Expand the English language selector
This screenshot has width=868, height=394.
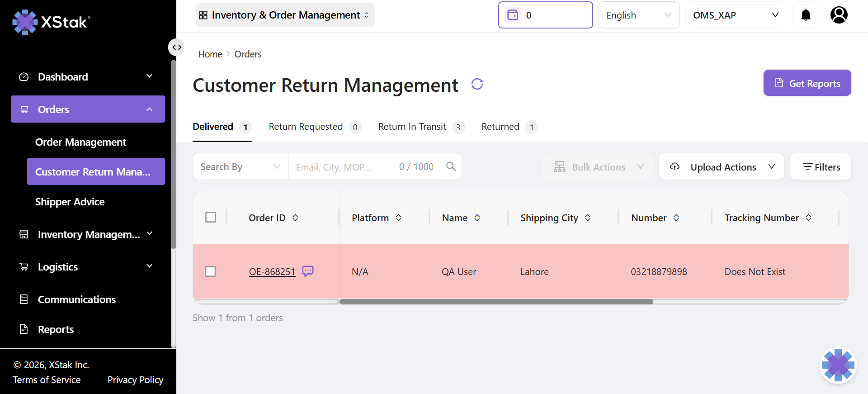tap(638, 15)
